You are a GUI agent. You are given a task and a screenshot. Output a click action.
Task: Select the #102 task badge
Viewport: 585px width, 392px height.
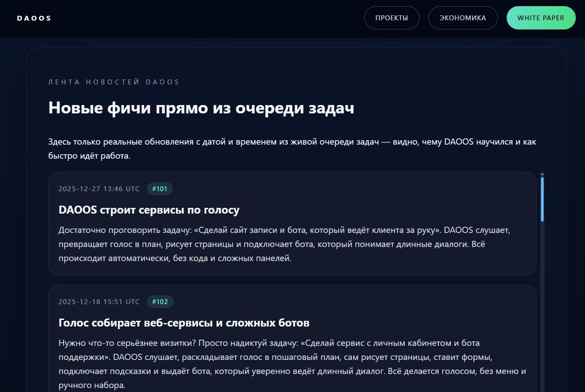[160, 302]
